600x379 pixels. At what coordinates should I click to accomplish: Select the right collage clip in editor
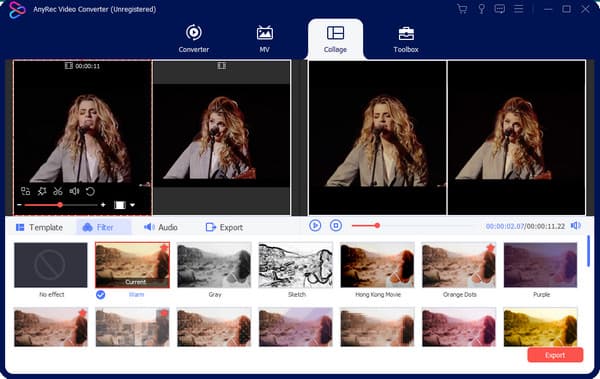pyautogui.click(x=221, y=137)
